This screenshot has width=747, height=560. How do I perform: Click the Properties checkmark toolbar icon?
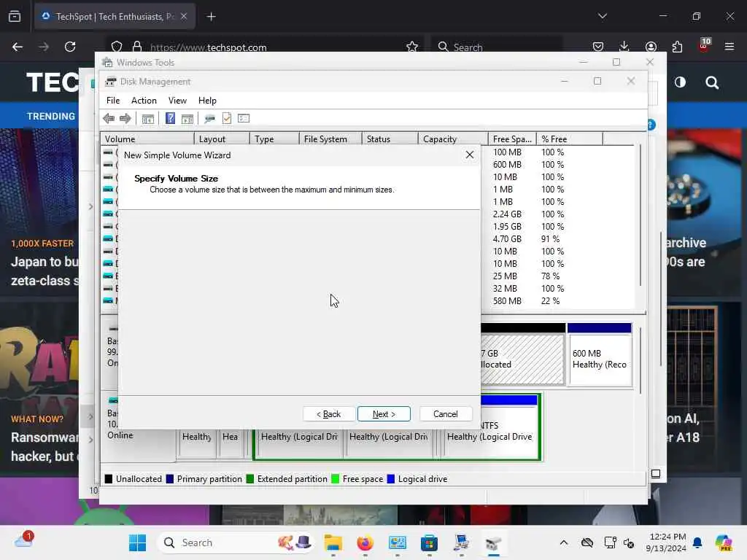[x=227, y=118]
